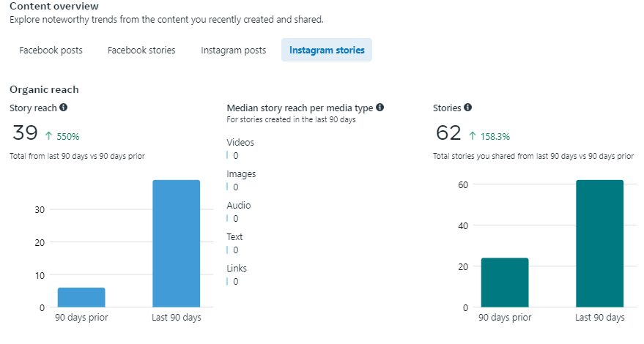Click info icon beside Median story reach
The image size is (644, 344).
tap(380, 108)
